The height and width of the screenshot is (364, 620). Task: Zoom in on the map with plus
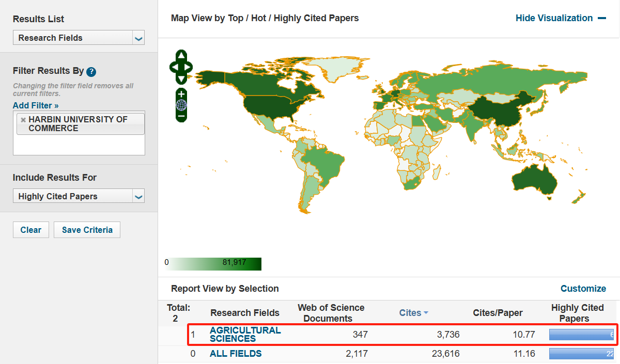click(x=181, y=94)
